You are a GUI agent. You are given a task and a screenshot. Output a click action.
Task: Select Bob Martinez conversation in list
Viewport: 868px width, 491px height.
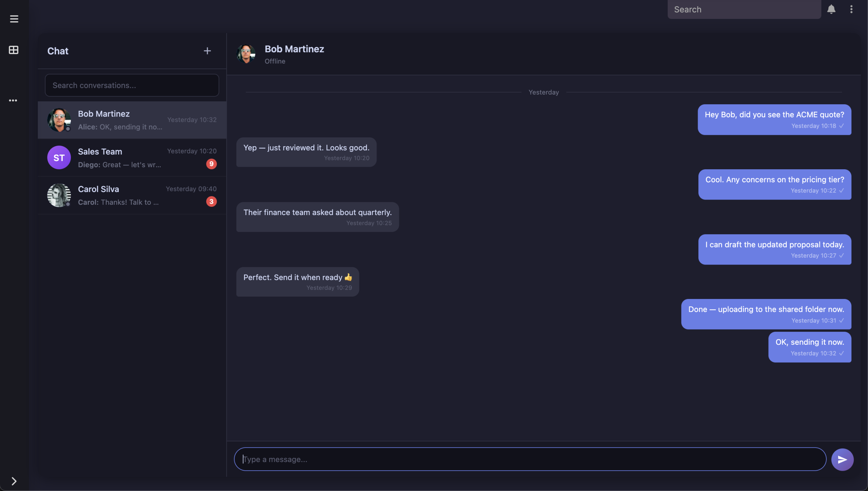[x=132, y=120]
